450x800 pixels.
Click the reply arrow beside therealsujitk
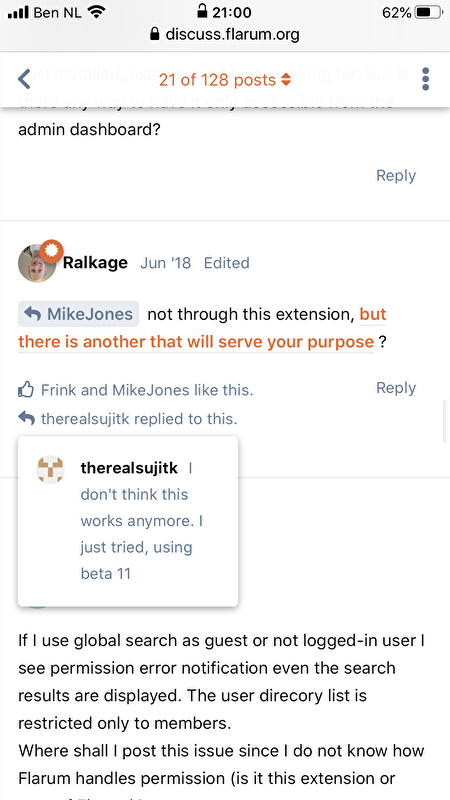tap(26, 418)
